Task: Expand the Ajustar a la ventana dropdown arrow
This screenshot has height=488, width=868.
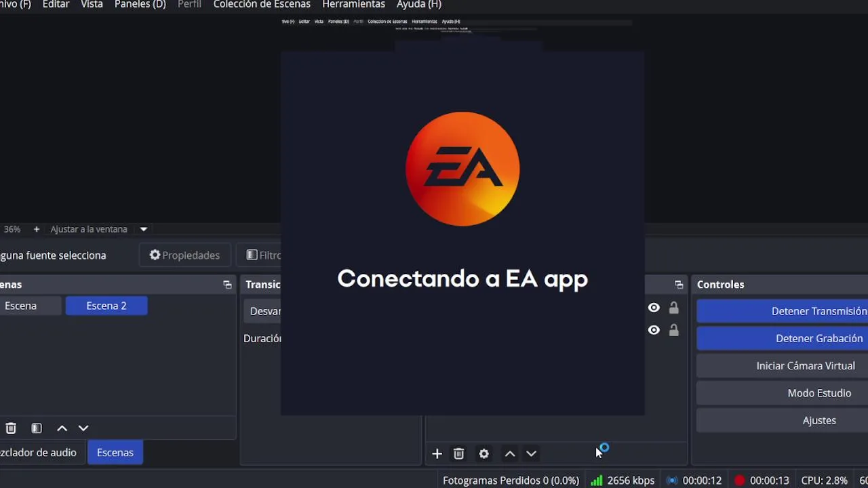Action: pyautogui.click(x=144, y=229)
